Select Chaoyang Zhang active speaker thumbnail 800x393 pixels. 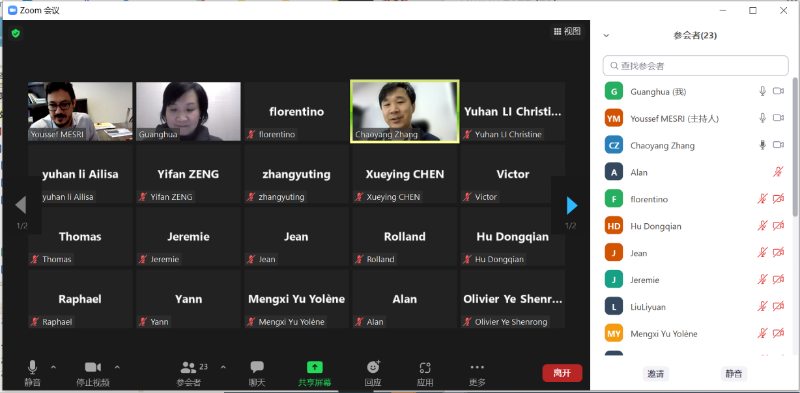tap(405, 111)
